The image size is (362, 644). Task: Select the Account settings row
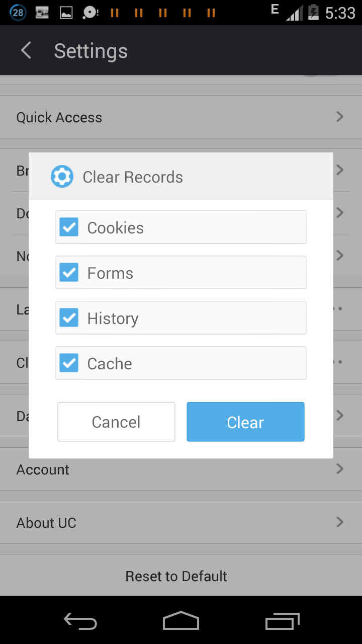151,470
